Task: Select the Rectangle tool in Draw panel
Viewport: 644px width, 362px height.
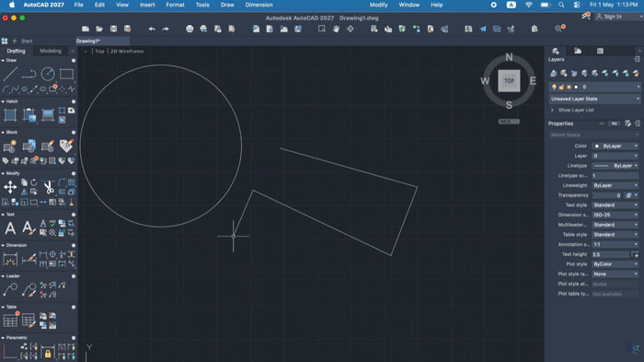Action: pos(66,74)
